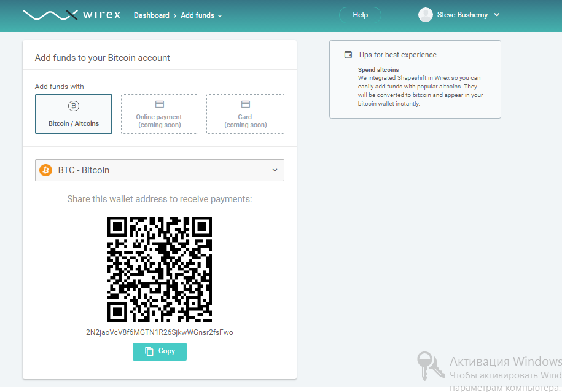Click the Add funds to your Bitcoin account heading

pos(102,58)
